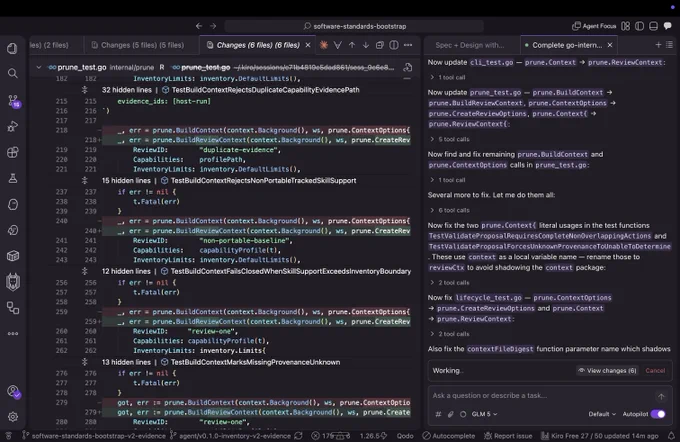Screen dimensions: 680x442
Task: Click the notifications bell in the status bar
Action: point(671,436)
